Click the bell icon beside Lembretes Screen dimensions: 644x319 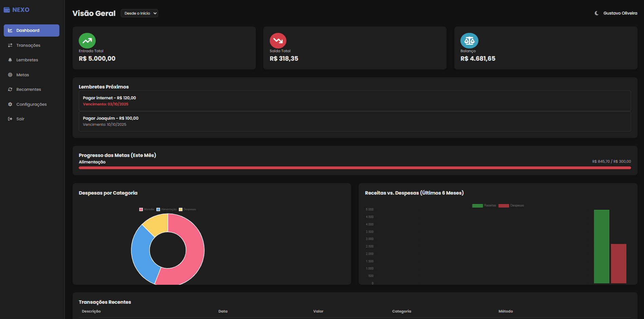click(10, 60)
